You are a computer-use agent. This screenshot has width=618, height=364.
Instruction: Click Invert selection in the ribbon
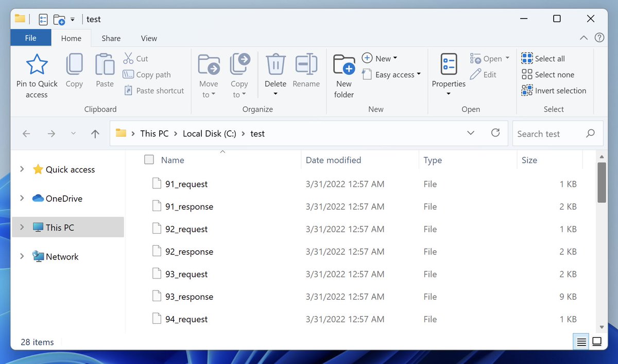(x=554, y=91)
